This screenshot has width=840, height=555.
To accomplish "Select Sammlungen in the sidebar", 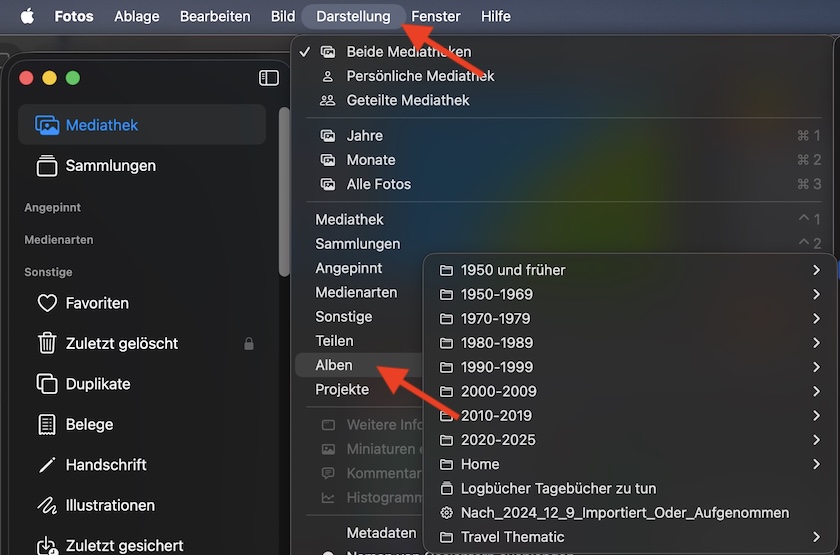I will (x=110, y=166).
